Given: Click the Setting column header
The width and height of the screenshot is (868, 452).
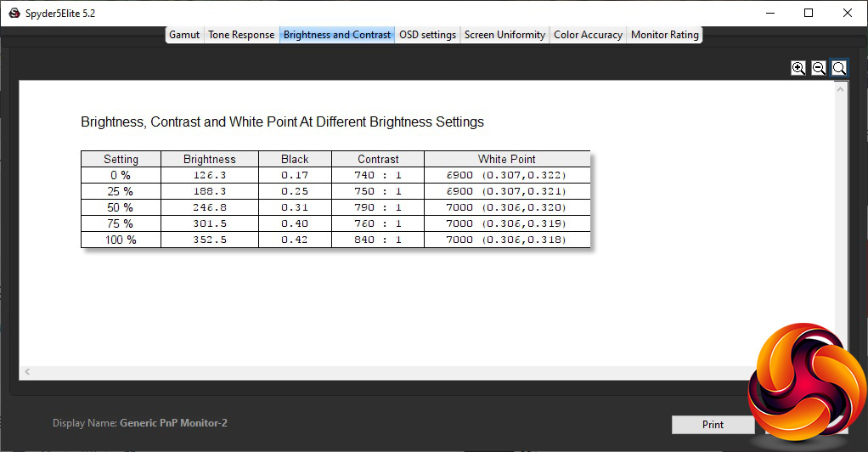Looking at the screenshot, I should point(121,159).
